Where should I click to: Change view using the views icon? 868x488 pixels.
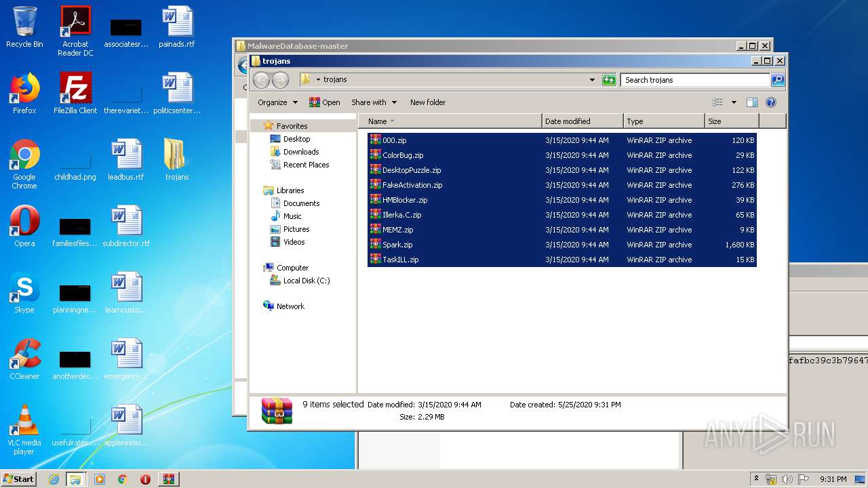coord(717,102)
